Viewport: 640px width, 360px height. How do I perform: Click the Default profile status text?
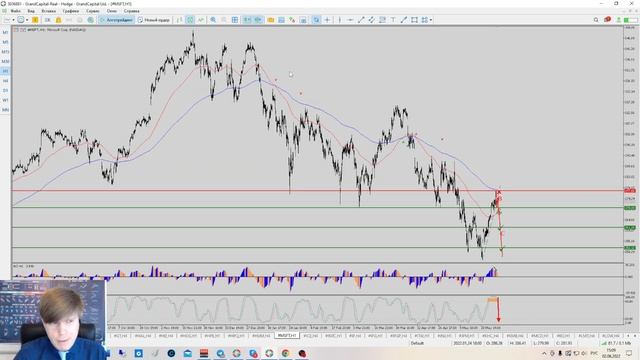point(417,343)
